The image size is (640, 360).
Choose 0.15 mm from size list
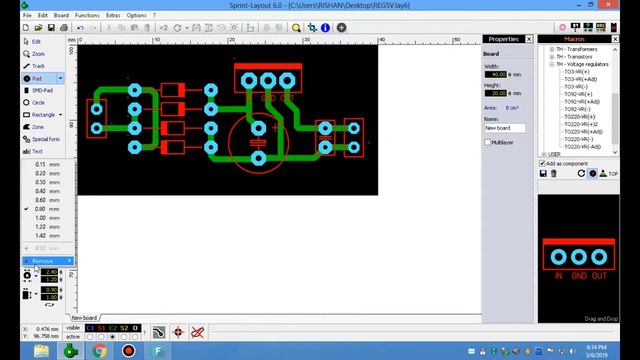point(48,164)
